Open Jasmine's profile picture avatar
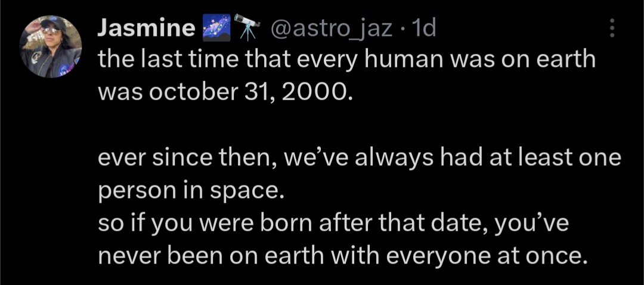644x285 pixels. (51, 47)
